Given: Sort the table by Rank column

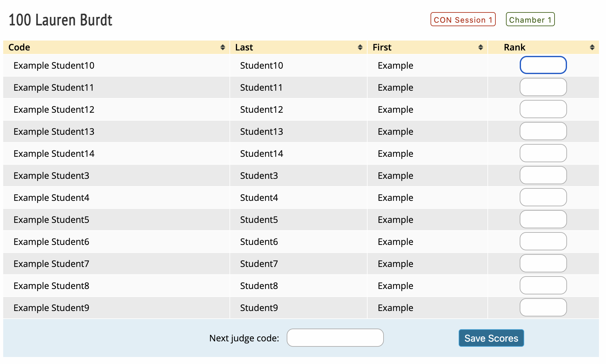Looking at the screenshot, I should point(592,47).
